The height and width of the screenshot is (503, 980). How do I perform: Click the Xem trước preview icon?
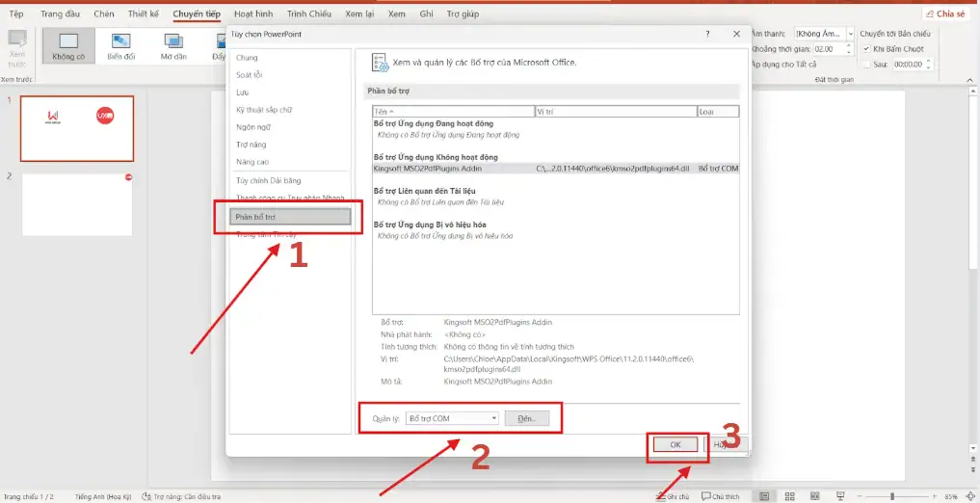(x=17, y=39)
